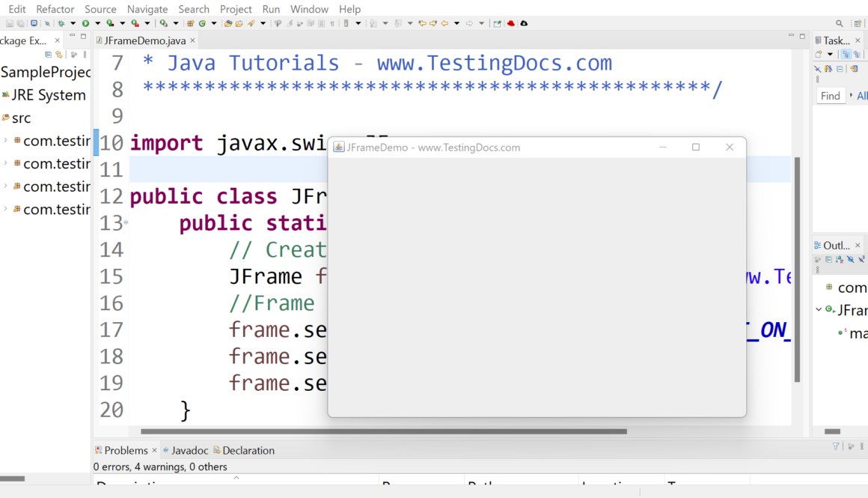Click the Debug bug icon in toolbar

(61, 24)
